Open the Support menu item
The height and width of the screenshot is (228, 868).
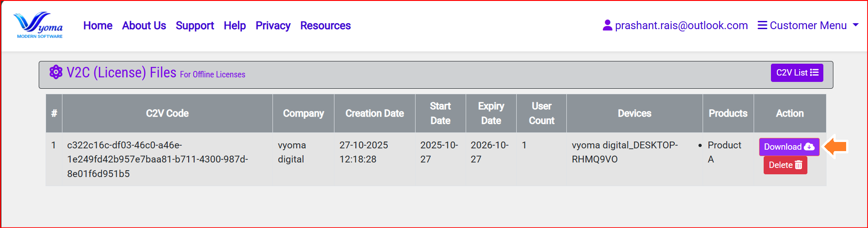point(195,25)
